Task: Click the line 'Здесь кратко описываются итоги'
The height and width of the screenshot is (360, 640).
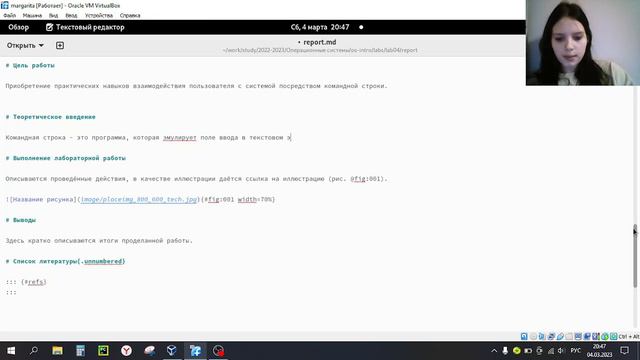Action: (99, 241)
